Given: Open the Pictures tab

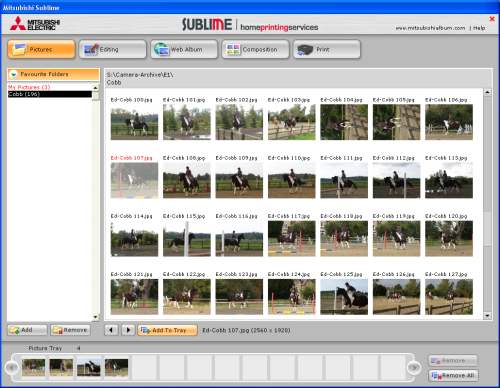Looking at the screenshot, I should click(41, 49).
